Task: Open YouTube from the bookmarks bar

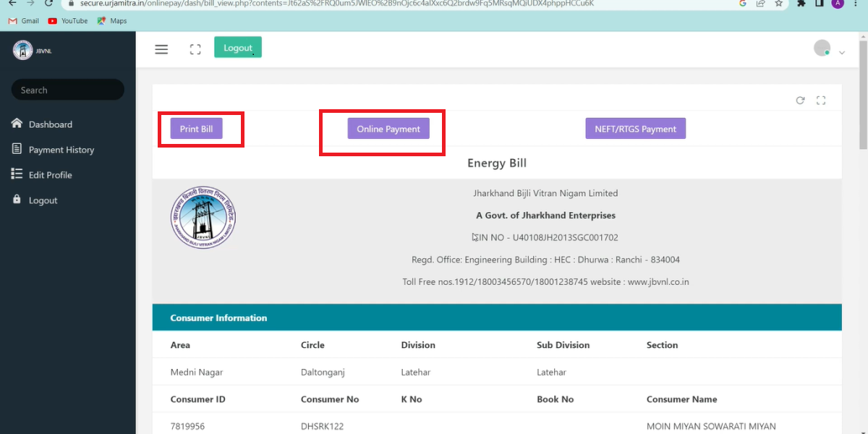Action: [67, 20]
